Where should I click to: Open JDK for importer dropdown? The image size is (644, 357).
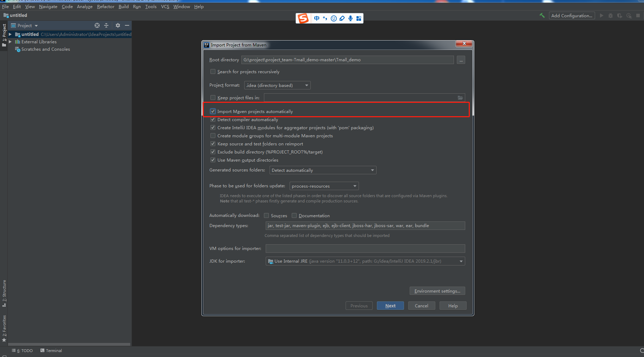point(365,261)
